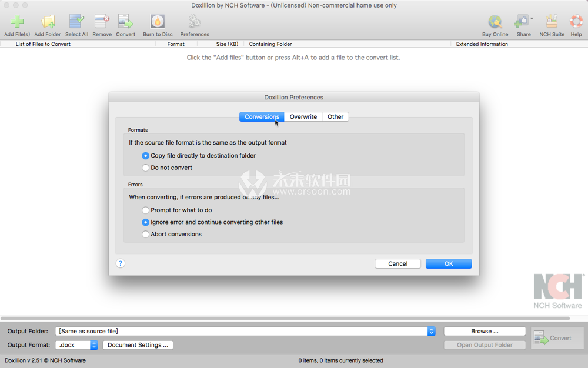Click the Format column header
588x368 pixels.
pos(175,44)
